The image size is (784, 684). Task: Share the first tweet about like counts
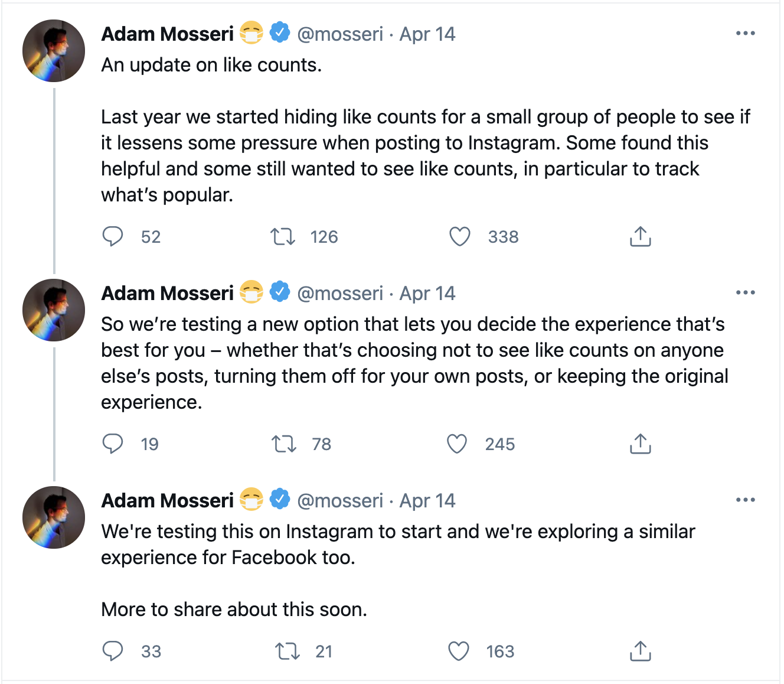coord(640,236)
